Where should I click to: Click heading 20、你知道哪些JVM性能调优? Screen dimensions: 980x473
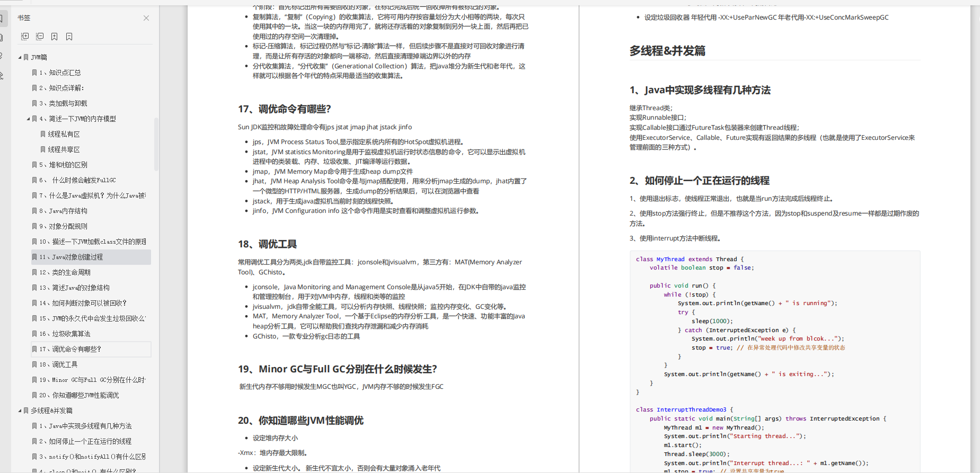pyautogui.click(x=301, y=421)
